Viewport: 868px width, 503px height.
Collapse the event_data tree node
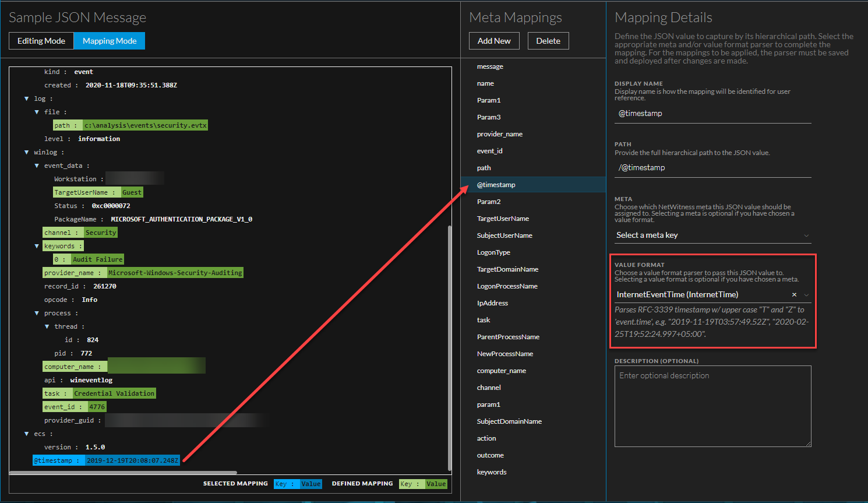37,166
